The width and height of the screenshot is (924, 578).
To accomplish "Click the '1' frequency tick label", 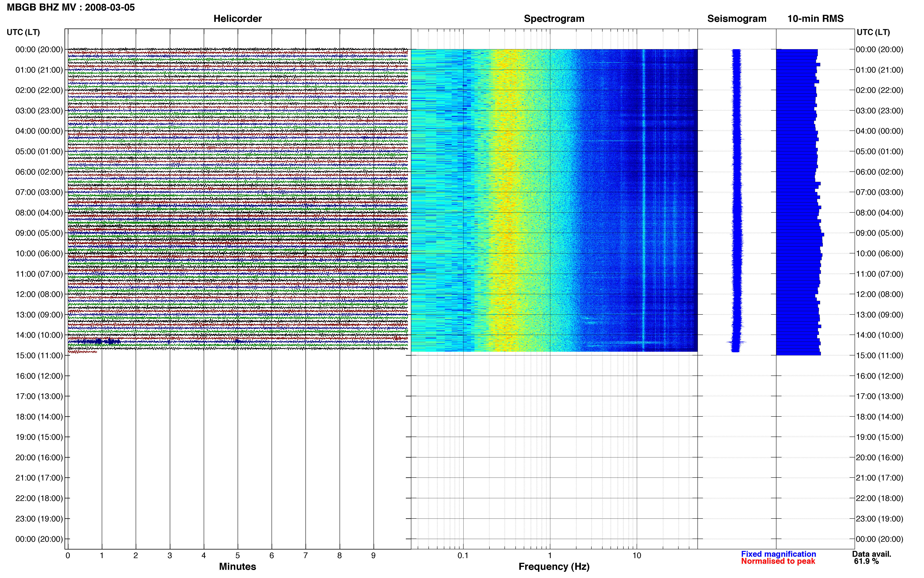I will pyautogui.click(x=550, y=555).
